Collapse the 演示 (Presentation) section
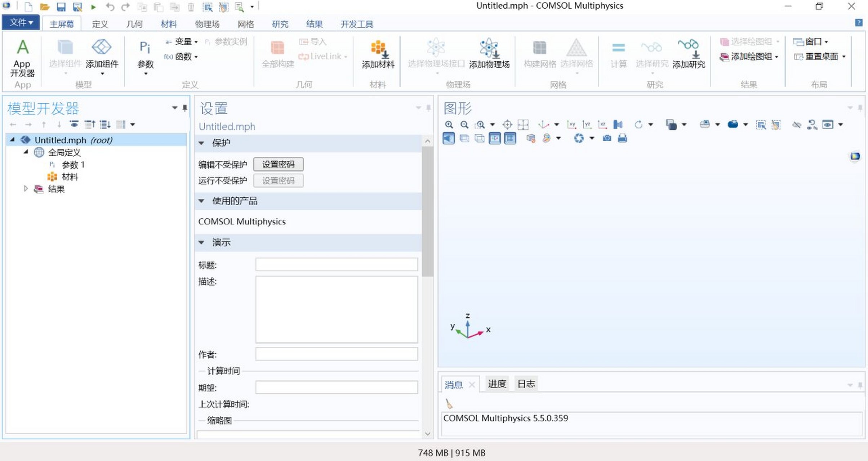868x461 pixels. pyautogui.click(x=201, y=242)
